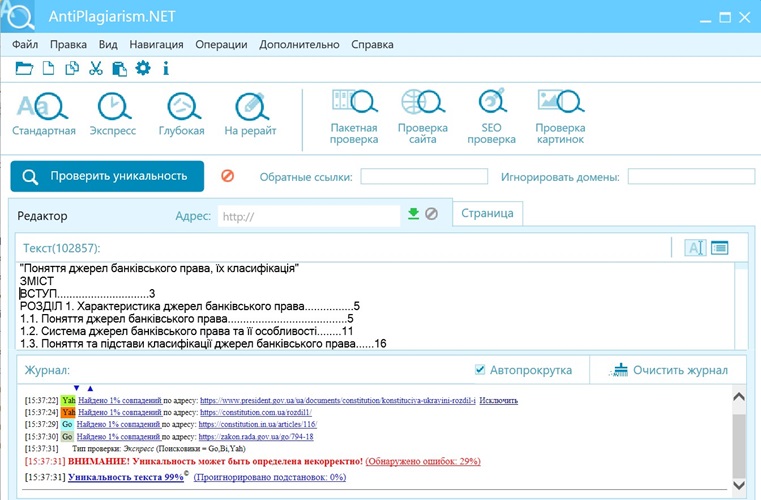Click Обнаружено ошибок: 29% link
The width and height of the screenshot is (761, 500).
click(423, 461)
